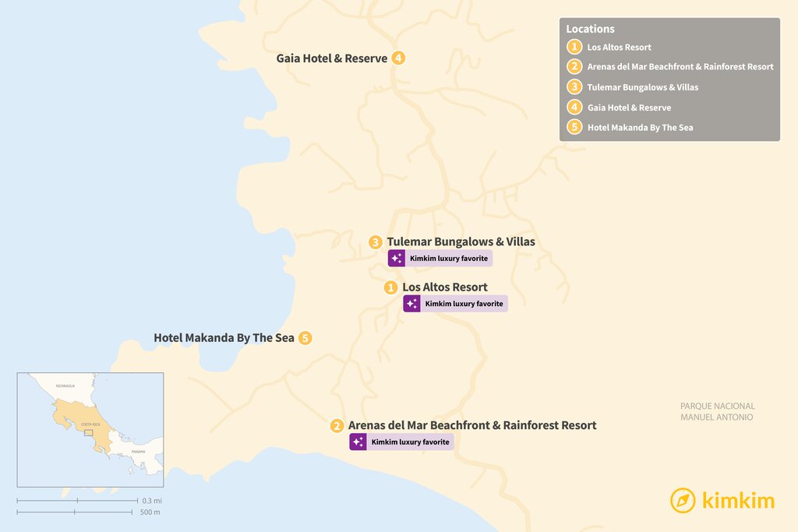
Task: Click purple sparkle icon under Tulemar Bungalows
Action: click(x=396, y=259)
